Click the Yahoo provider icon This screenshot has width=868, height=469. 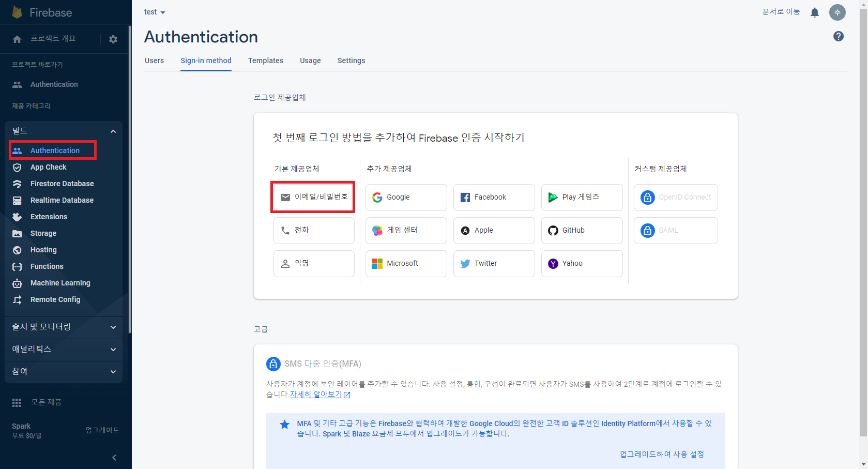point(553,264)
